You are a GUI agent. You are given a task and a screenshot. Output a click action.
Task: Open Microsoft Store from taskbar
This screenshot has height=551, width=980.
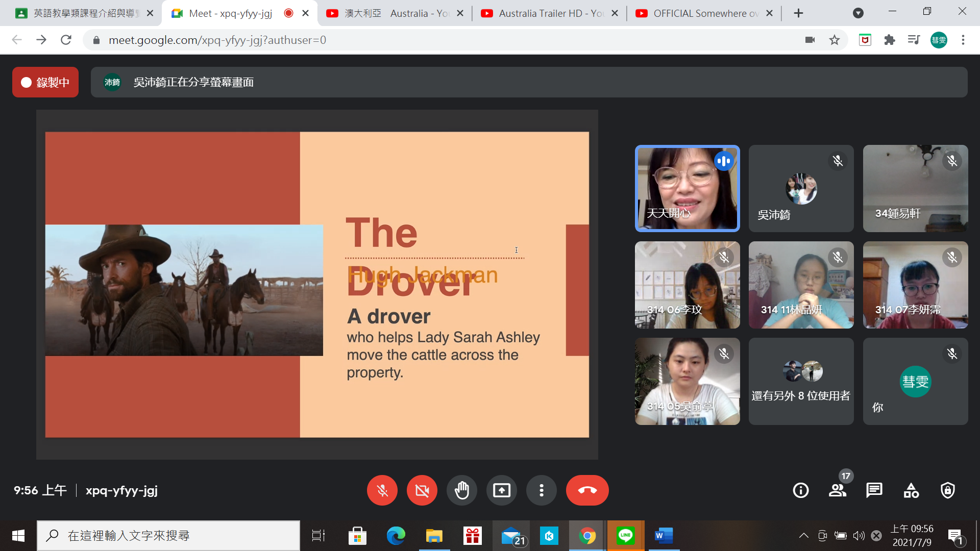tap(357, 536)
